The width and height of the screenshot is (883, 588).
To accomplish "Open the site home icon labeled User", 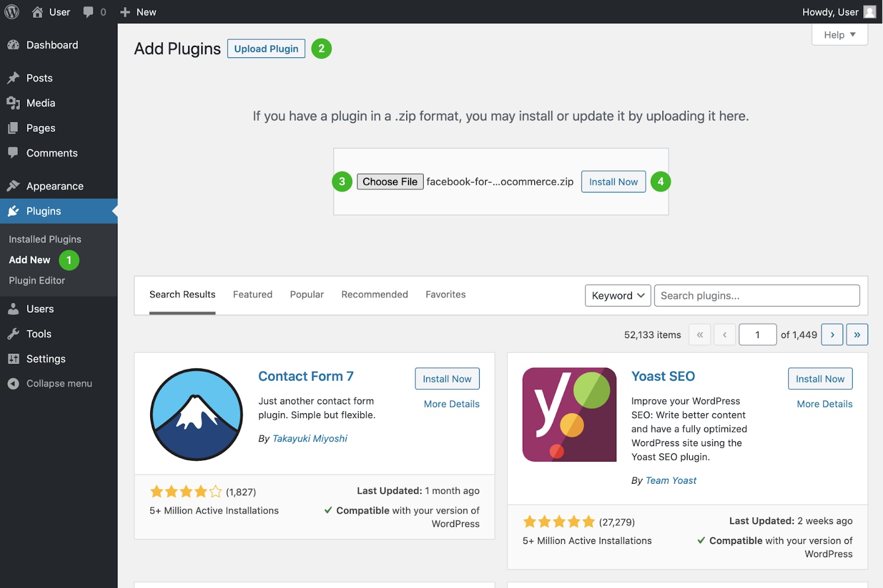I will pos(38,12).
